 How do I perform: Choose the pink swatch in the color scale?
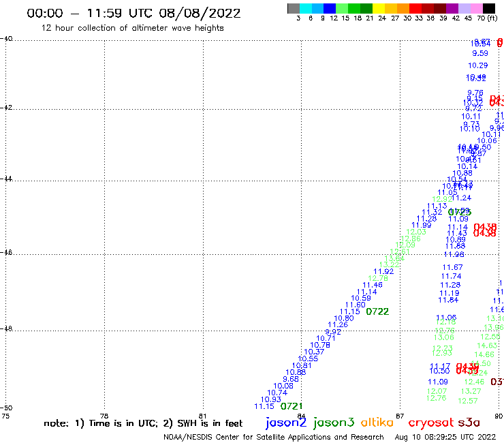(476, 8)
